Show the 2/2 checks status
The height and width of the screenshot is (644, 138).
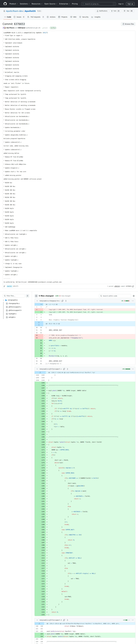tap(45, 28)
